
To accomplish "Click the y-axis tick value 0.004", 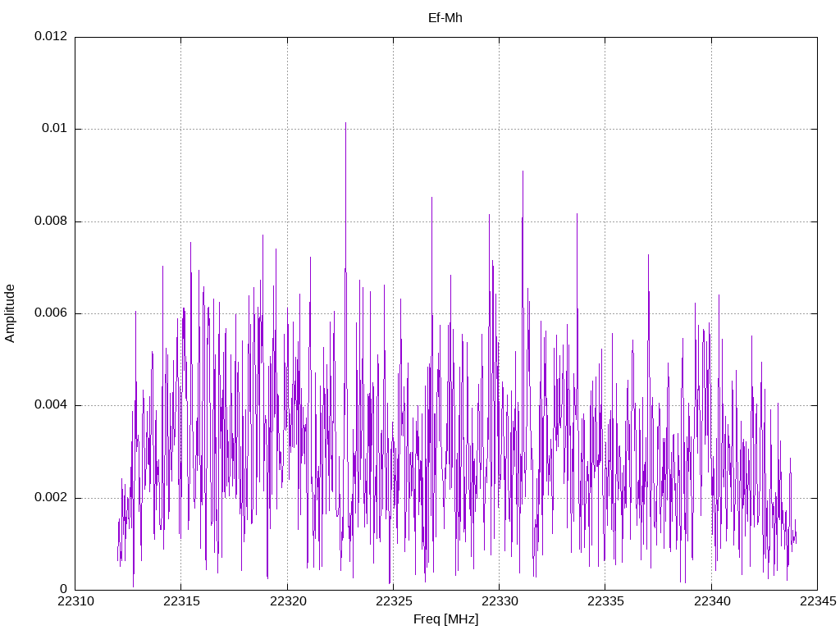I will coord(51,405).
